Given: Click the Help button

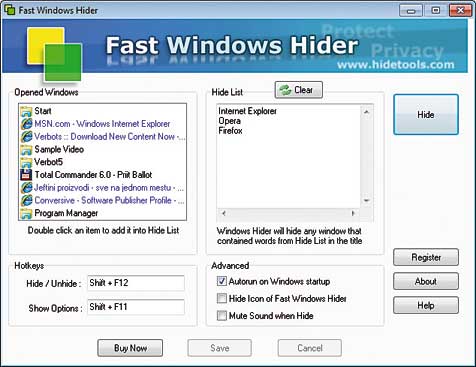Looking at the screenshot, I should 426,305.
